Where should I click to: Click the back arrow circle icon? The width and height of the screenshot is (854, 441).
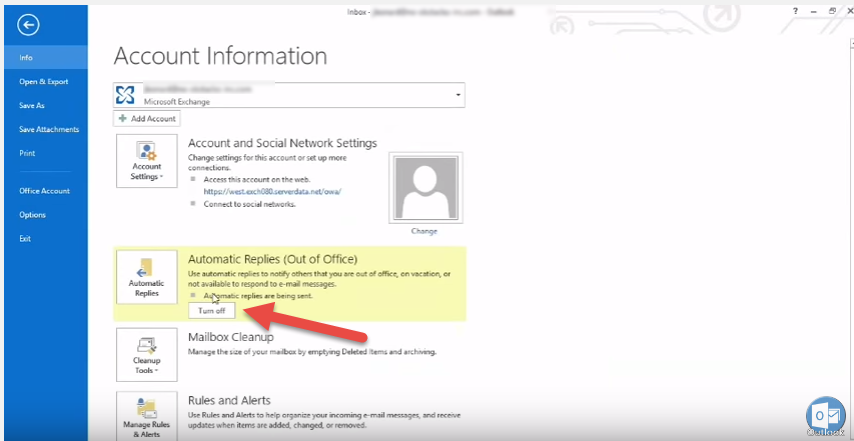(28, 25)
